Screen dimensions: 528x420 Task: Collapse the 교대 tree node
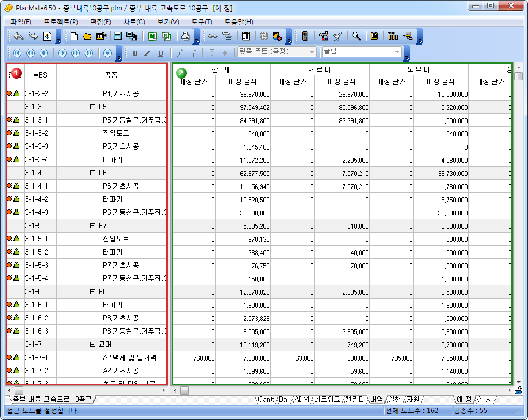click(92, 345)
